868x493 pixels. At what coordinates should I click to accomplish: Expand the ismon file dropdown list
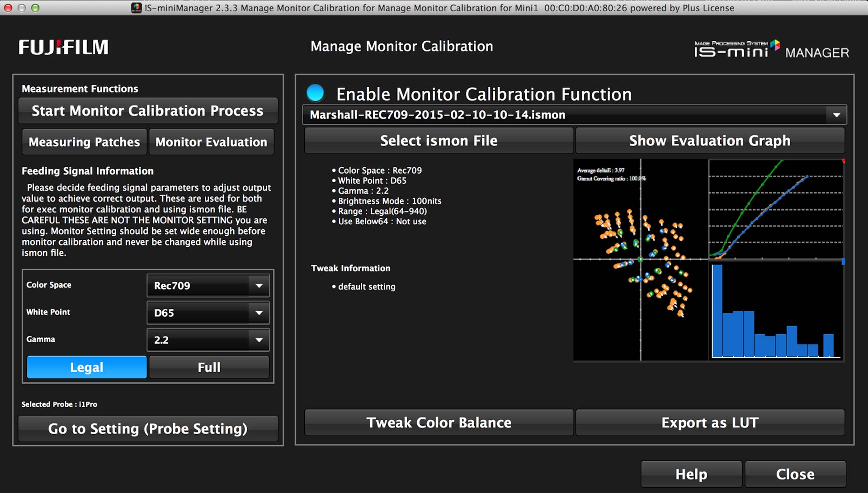click(836, 115)
